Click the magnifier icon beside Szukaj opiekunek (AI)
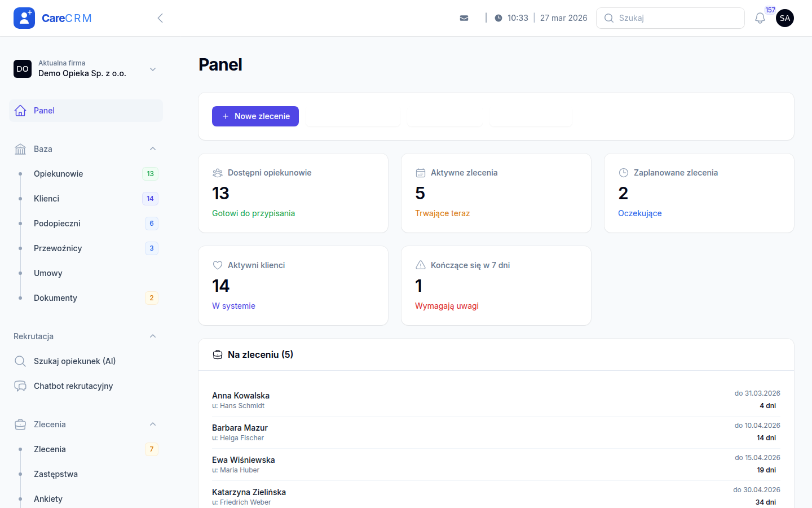812x508 pixels. pyautogui.click(x=20, y=361)
